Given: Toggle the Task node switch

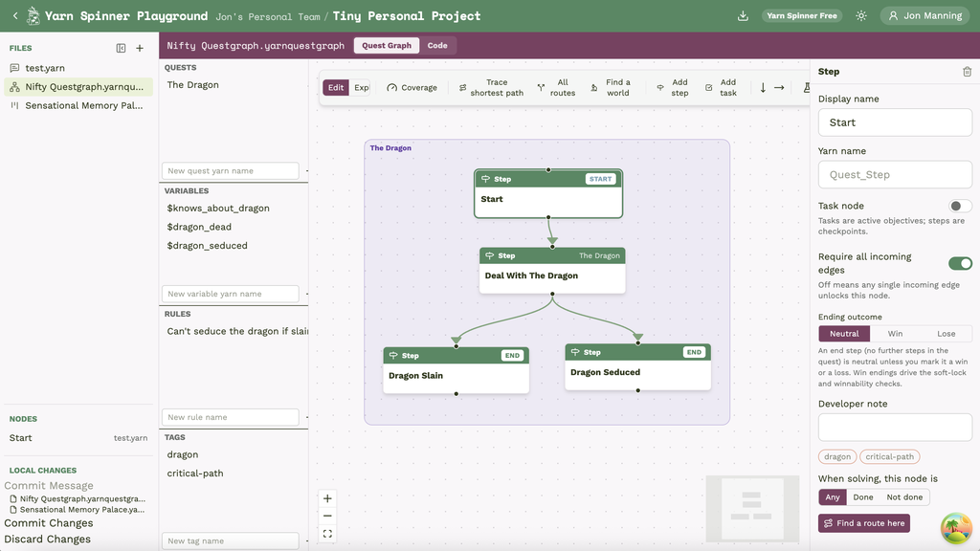Looking at the screenshot, I should click(960, 207).
